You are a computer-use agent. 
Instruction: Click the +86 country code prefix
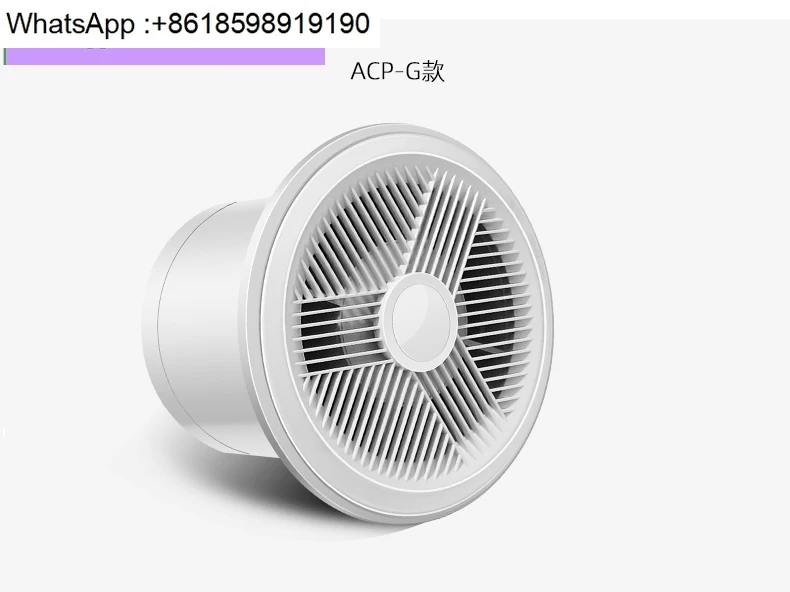click(x=171, y=24)
